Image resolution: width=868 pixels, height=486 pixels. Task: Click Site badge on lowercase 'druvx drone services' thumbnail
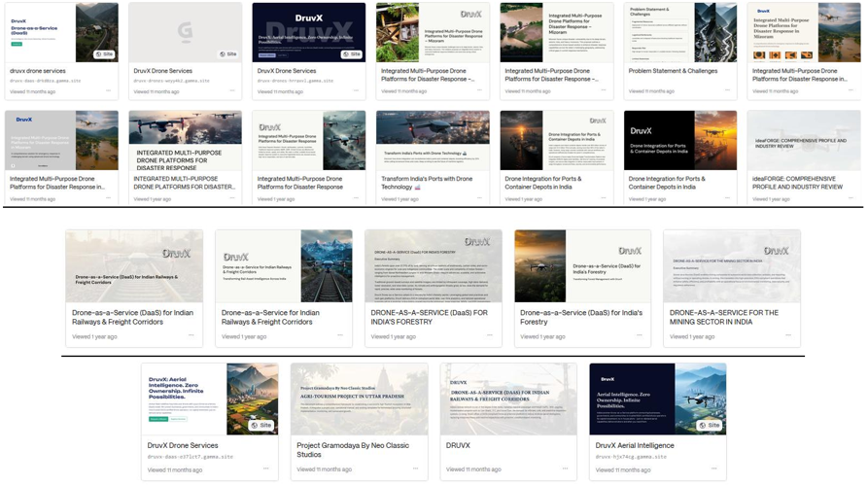103,54
